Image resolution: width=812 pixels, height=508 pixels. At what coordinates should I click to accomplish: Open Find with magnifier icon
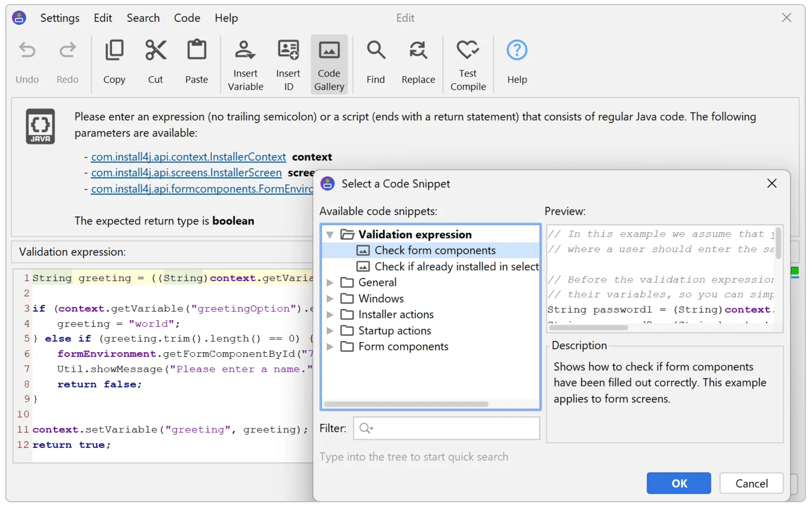(376, 62)
